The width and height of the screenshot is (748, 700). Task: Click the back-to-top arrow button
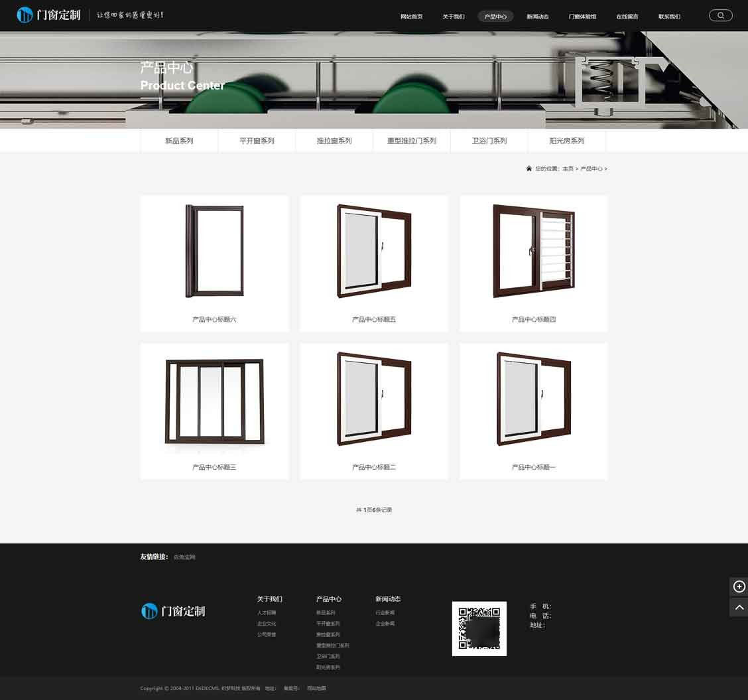(739, 607)
